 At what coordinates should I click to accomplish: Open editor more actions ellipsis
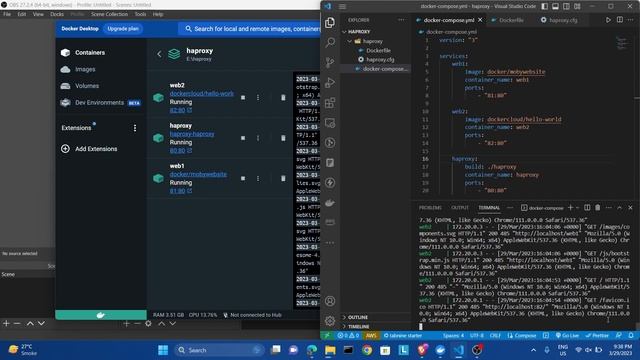click(x=631, y=20)
